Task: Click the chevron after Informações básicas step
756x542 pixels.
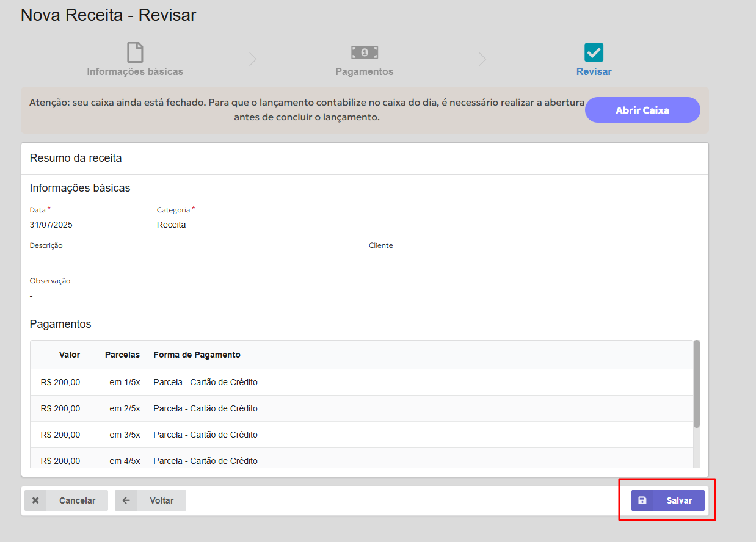Action: click(x=253, y=59)
